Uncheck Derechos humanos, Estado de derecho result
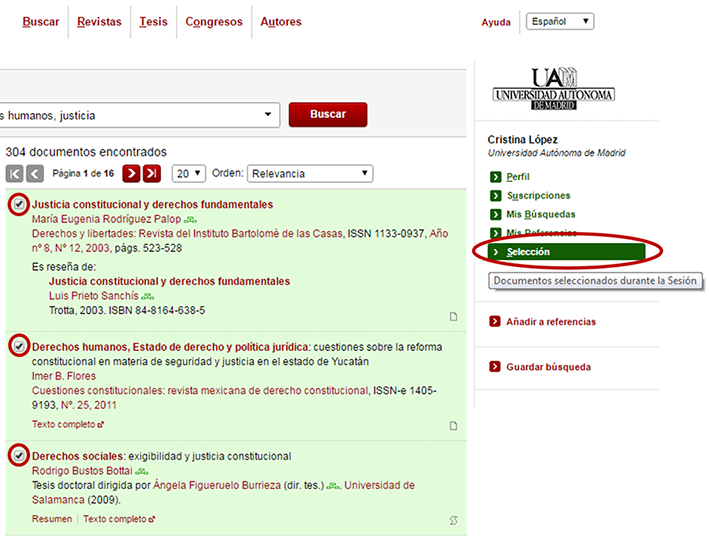 (19, 346)
